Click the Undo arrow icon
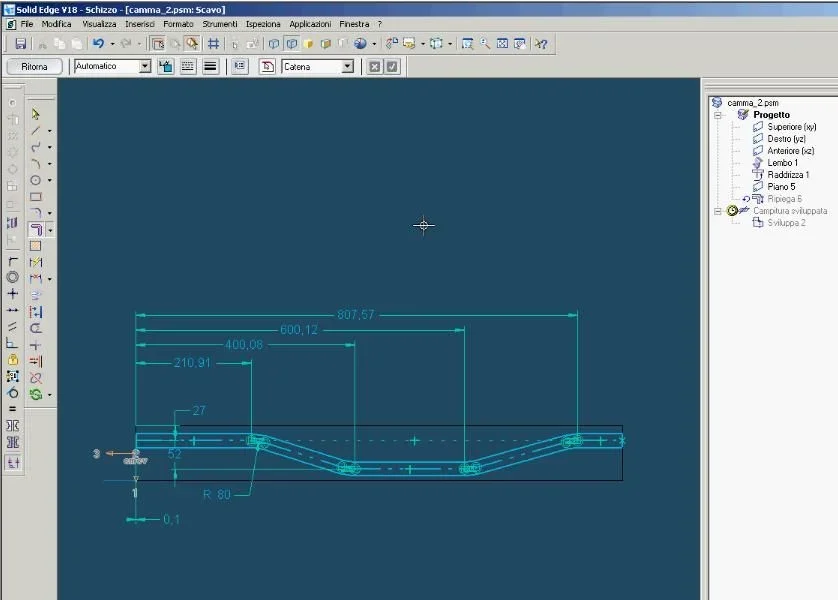The image size is (838, 600). [98, 44]
